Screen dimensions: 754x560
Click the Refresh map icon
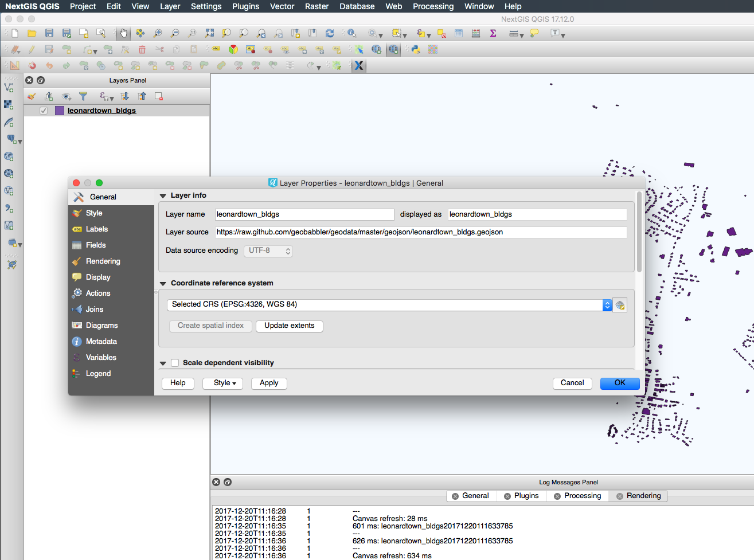[330, 33]
